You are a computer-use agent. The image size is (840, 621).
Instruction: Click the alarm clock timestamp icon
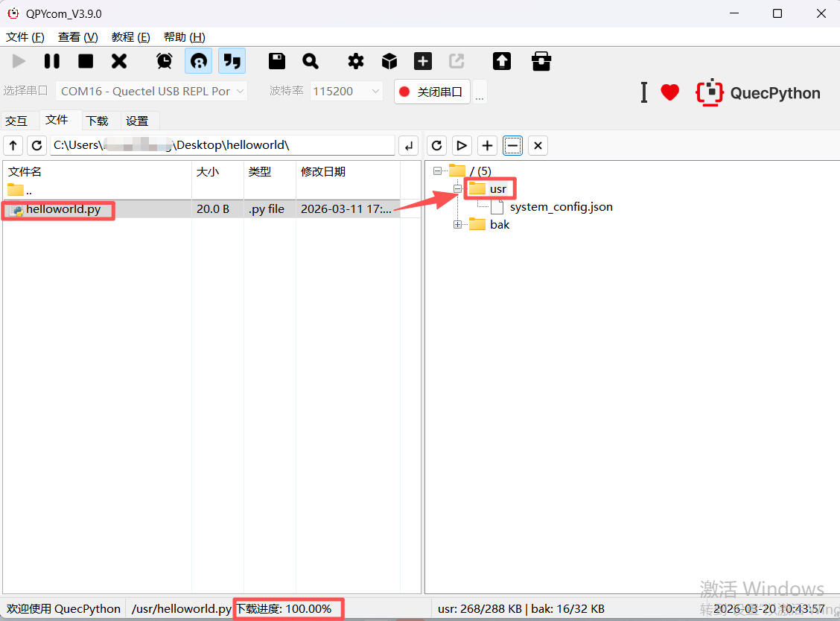click(165, 61)
